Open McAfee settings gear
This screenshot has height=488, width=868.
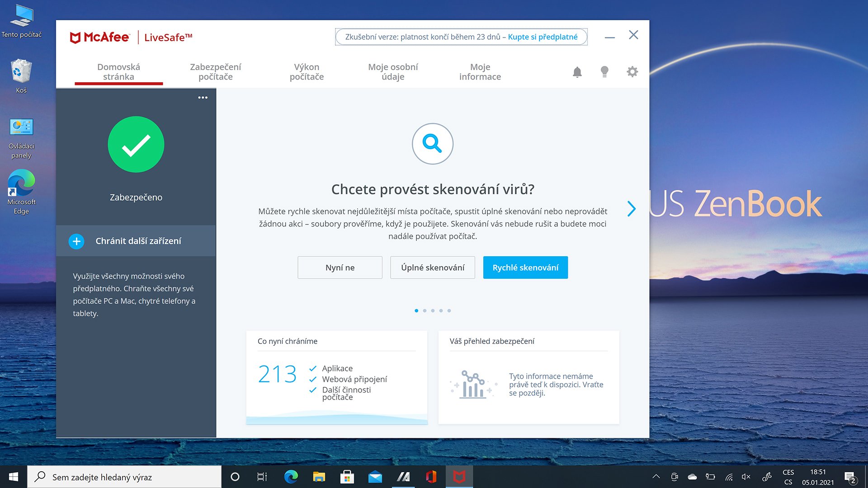click(x=632, y=71)
